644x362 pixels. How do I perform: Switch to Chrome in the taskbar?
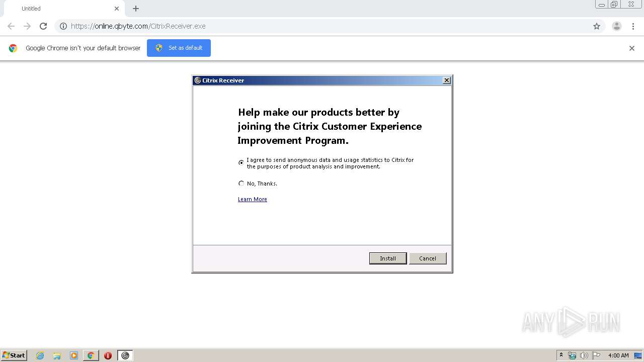click(91, 355)
